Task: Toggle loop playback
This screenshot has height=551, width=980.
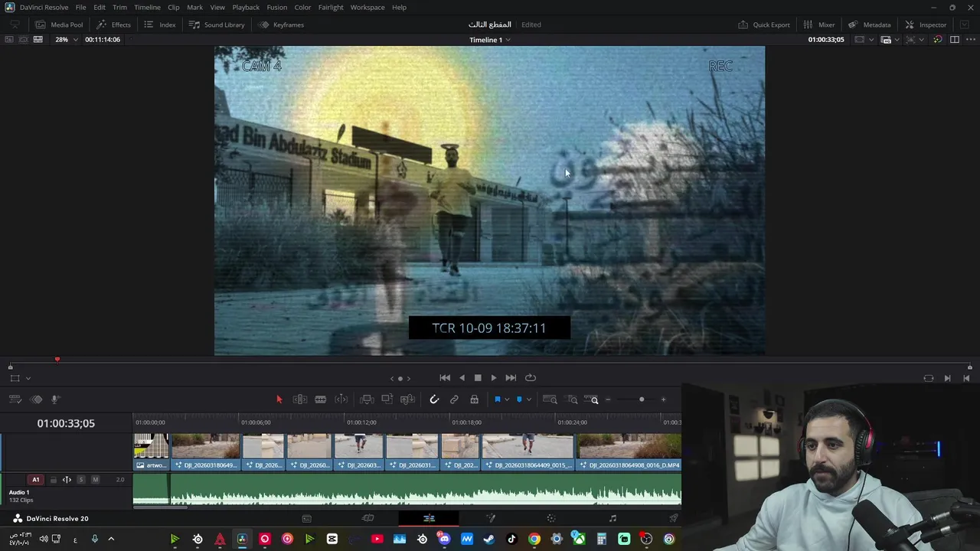Action: 530,377
